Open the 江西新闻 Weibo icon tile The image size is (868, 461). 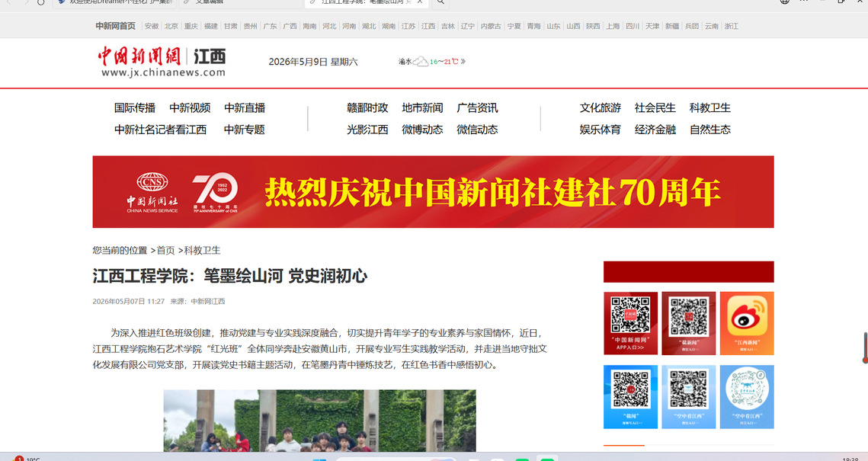click(x=747, y=323)
